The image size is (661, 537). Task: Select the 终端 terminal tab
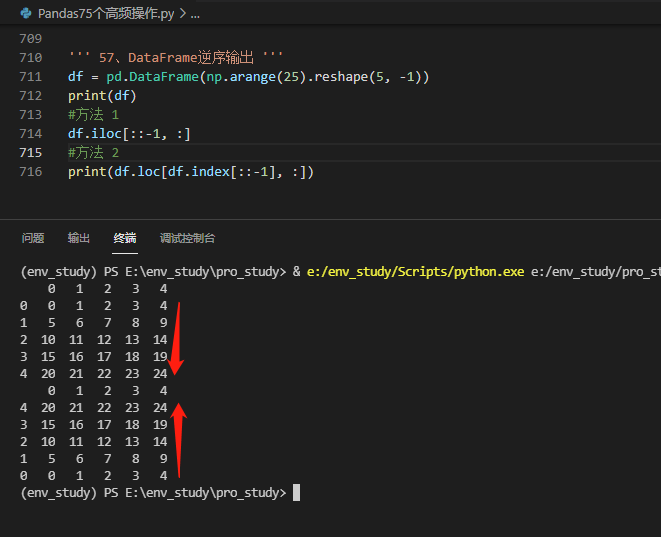coord(125,238)
